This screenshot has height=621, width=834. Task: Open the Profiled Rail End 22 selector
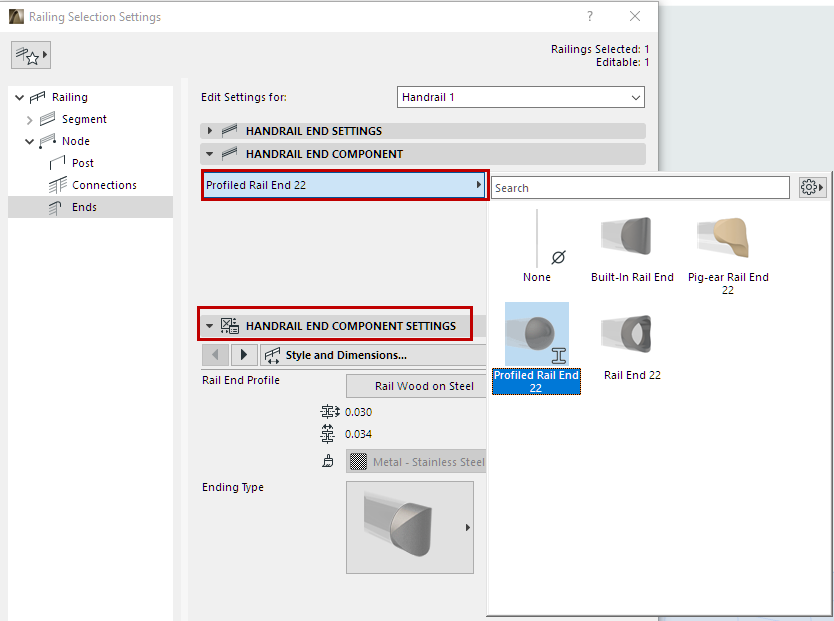coord(344,185)
